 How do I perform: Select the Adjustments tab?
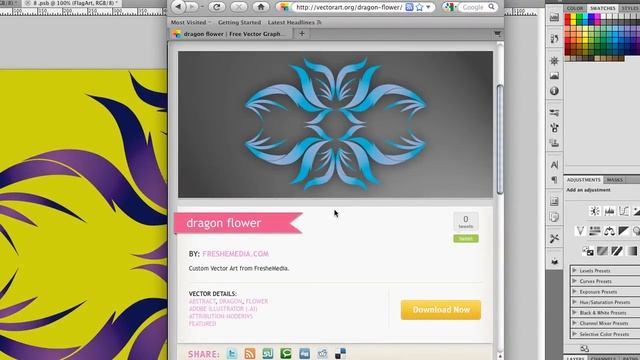(584, 180)
